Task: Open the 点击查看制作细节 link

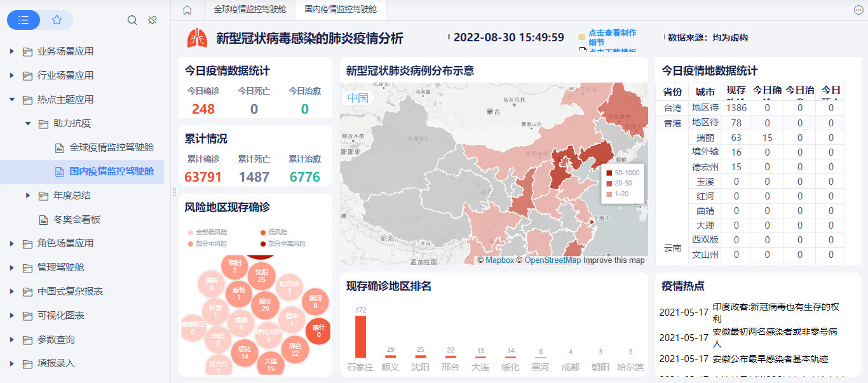Action: pyautogui.click(x=612, y=37)
